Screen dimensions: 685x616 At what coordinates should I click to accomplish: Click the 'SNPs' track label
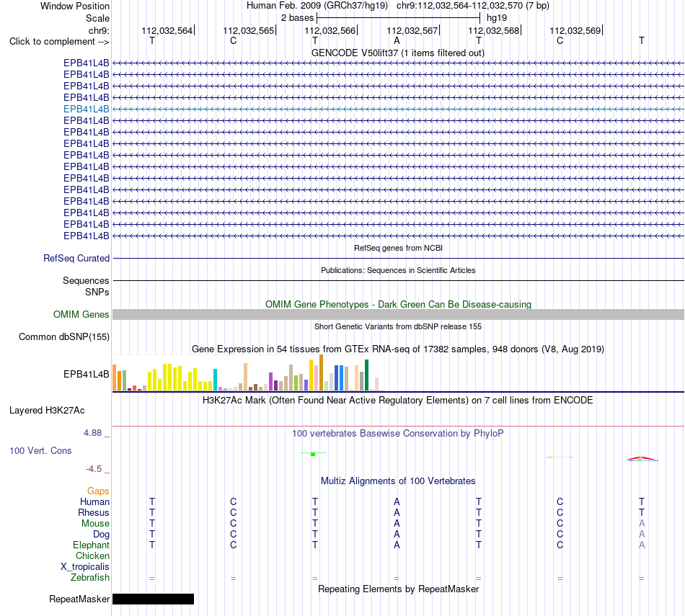[97, 292]
